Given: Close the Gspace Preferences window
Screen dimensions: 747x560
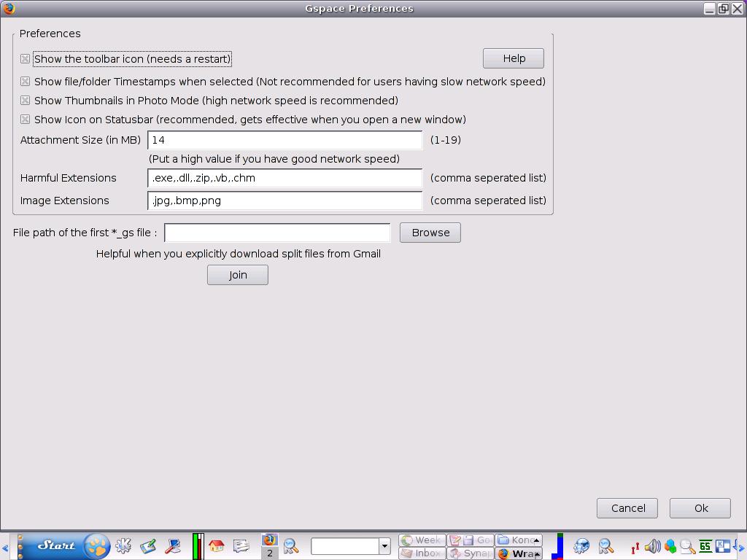Looking at the screenshot, I should (x=737, y=9).
